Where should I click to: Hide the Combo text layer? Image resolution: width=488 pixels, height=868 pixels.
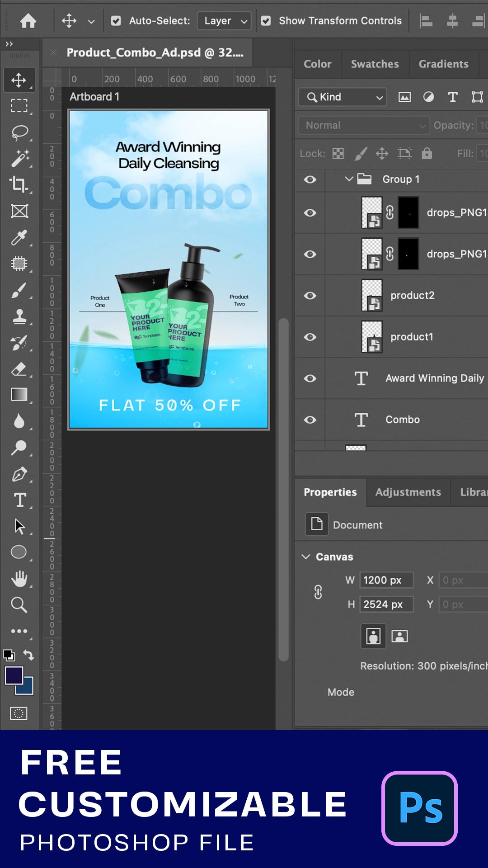310,420
